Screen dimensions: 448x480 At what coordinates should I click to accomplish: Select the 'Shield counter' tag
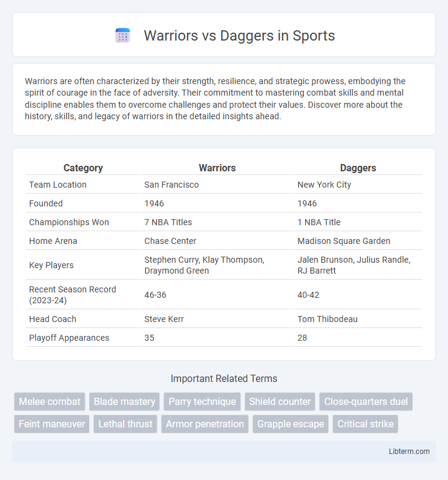tap(280, 401)
